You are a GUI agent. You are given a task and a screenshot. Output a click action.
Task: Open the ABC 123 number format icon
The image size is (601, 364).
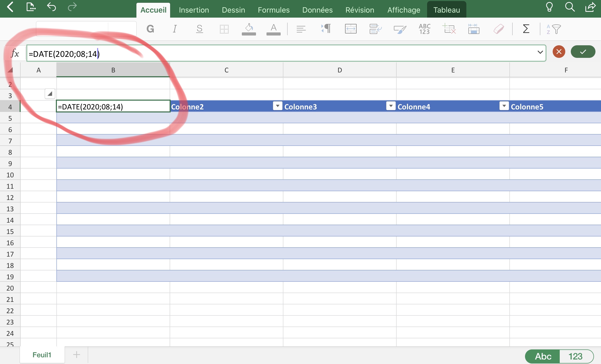point(425,29)
